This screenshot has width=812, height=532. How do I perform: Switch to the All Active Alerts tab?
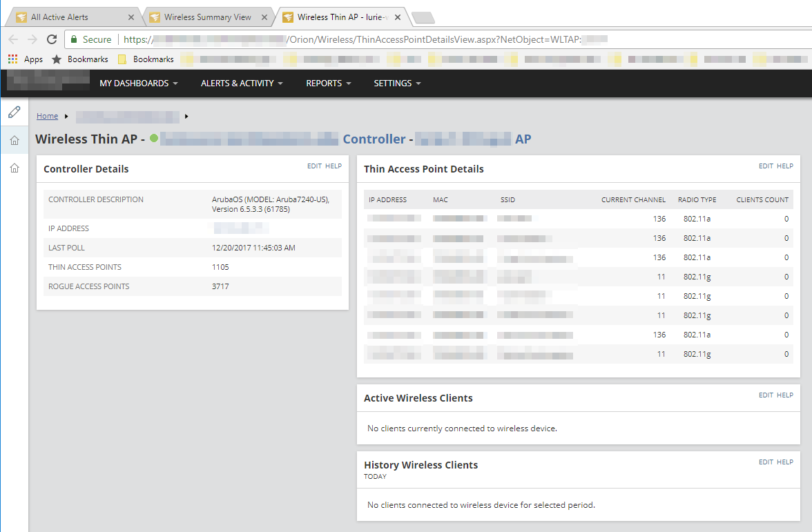tap(72, 17)
